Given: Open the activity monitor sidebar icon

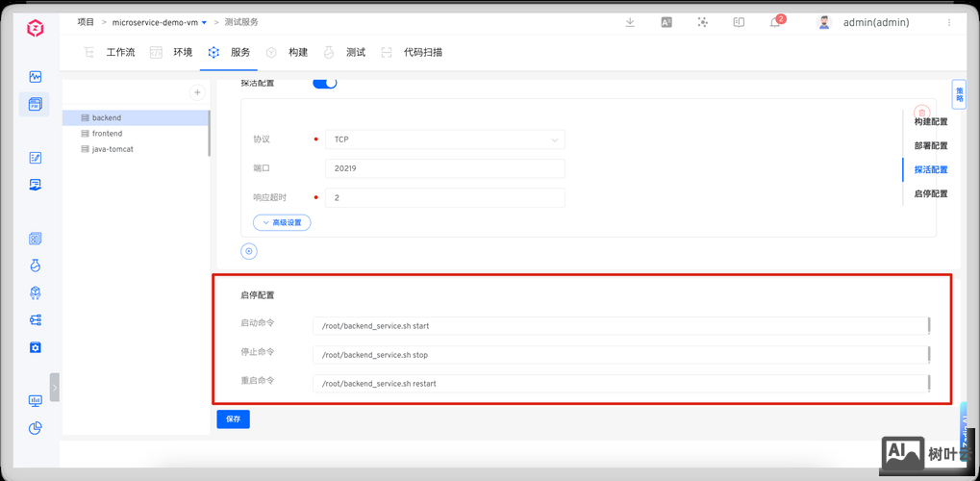Looking at the screenshot, I should pyautogui.click(x=35, y=77).
